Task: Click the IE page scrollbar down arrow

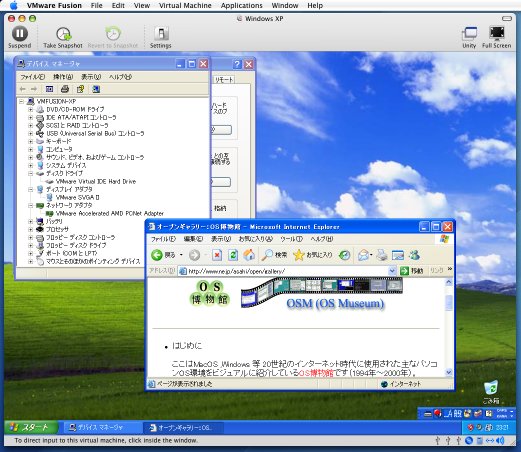Action: tap(449, 373)
